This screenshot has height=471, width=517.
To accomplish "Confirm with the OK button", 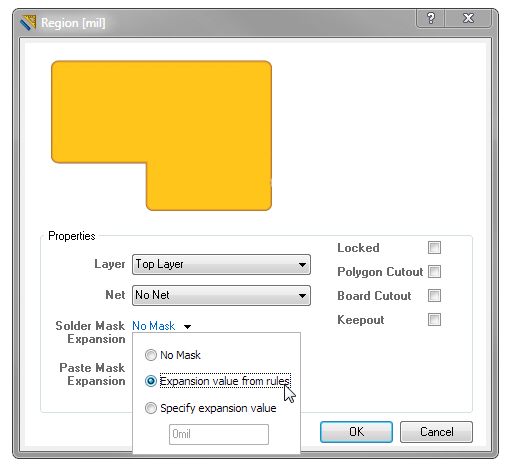I will 356,432.
